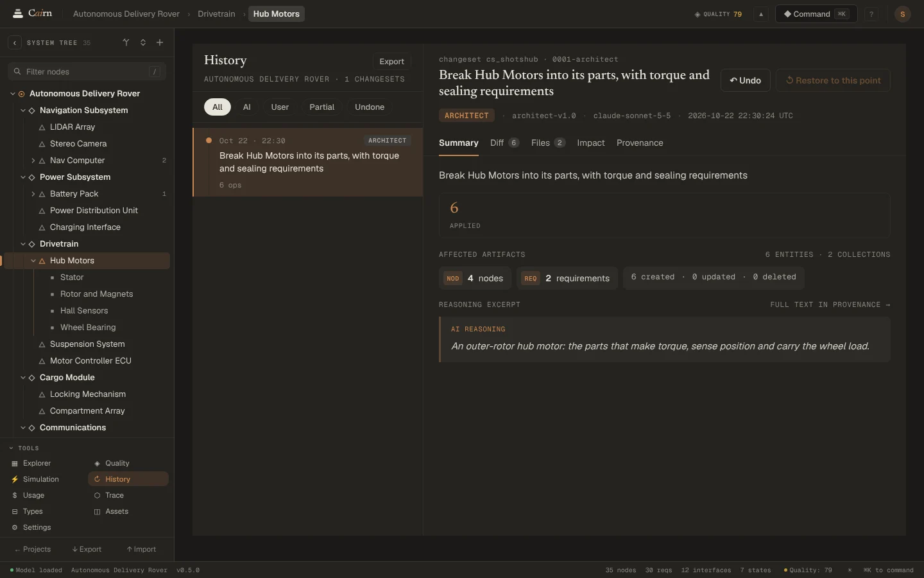Click the Cairn logo
This screenshot has height=578, width=924.
tap(33, 13)
